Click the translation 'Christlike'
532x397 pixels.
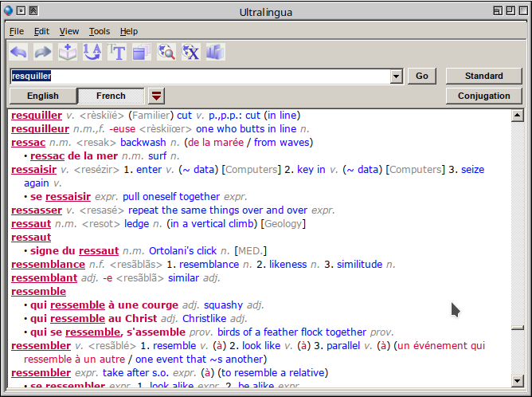[204, 319]
